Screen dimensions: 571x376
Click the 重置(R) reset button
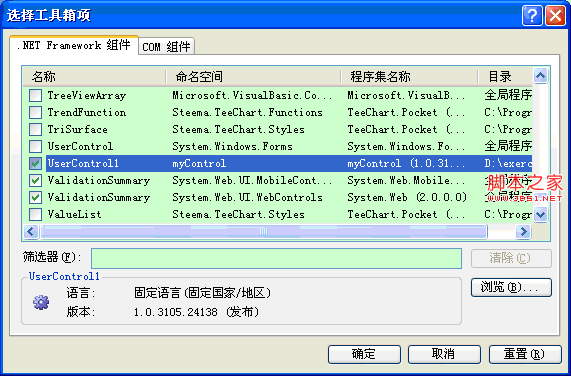(525, 354)
